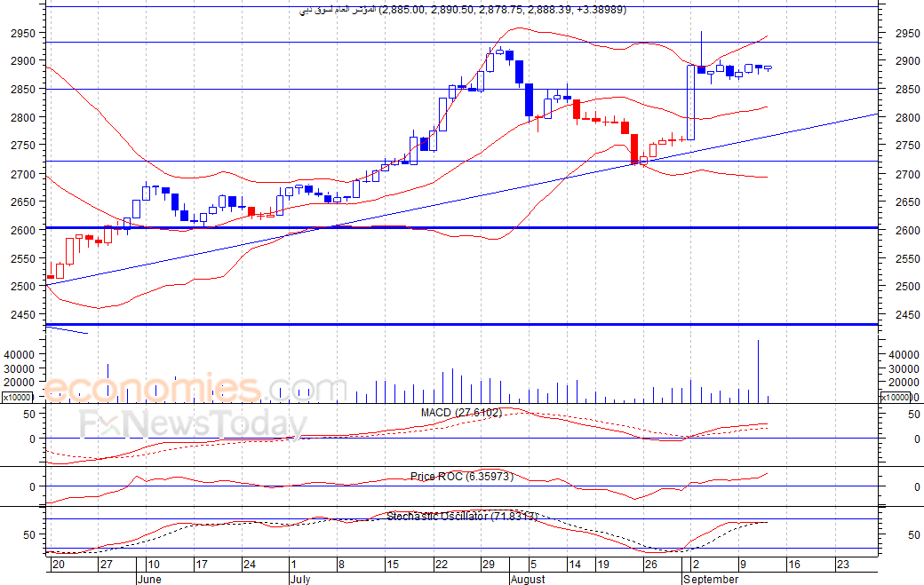Select date label 10 on the time axis
Viewport: 924px width, 585px height.
153,565
